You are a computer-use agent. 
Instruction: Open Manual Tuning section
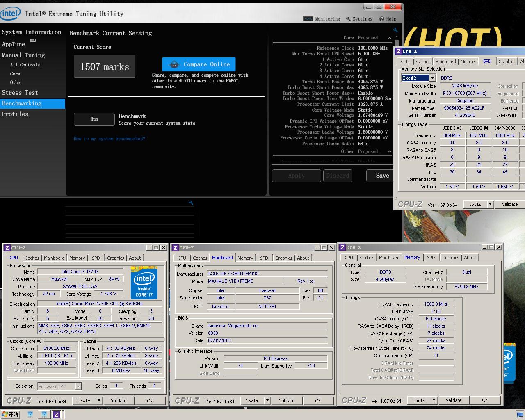tap(23, 55)
